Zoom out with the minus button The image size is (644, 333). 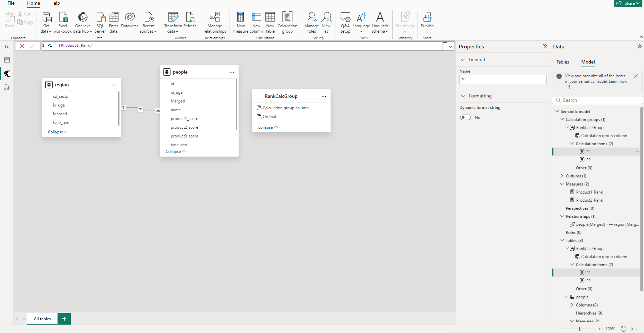(x=560, y=329)
